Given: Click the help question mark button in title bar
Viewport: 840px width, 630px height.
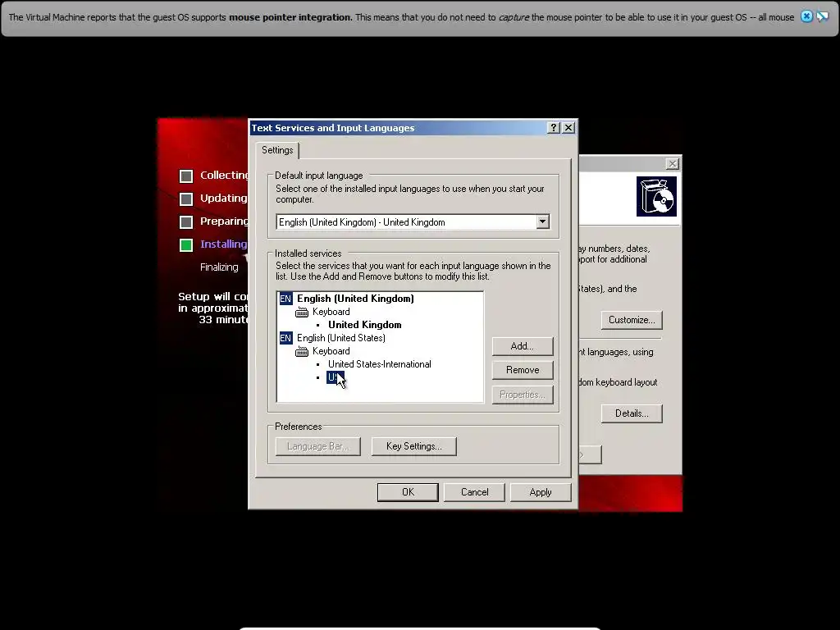Looking at the screenshot, I should tap(554, 127).
